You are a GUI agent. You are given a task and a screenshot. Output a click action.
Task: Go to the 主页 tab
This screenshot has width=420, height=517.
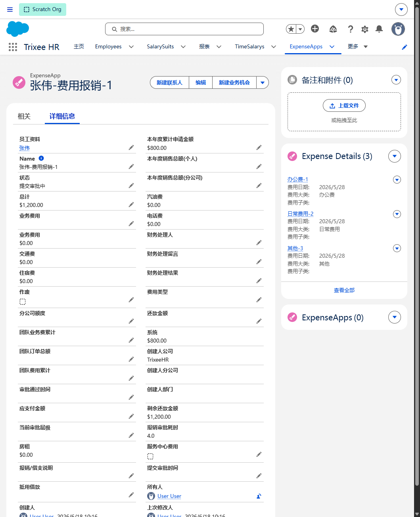pos(79,46)
